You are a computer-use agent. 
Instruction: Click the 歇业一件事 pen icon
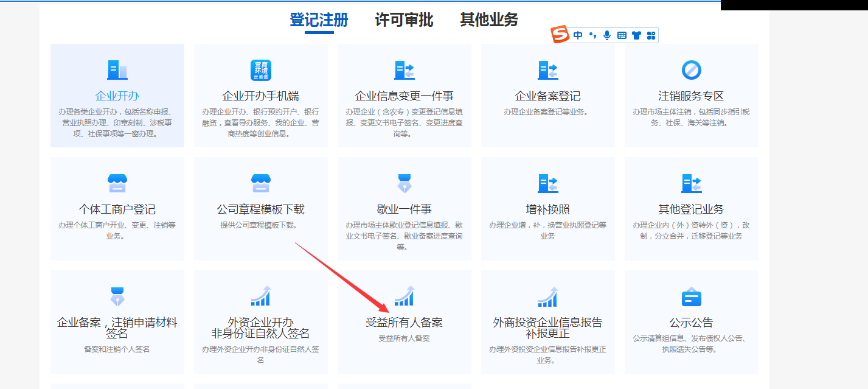pyautogui.click(x=404, y=183)
